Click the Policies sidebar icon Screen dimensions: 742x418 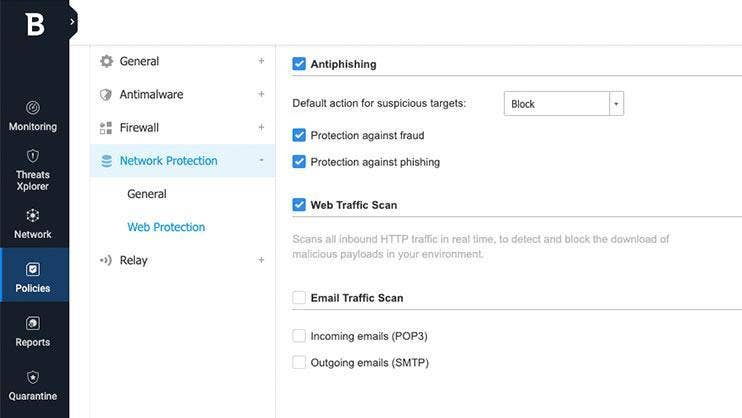coord(33,269)
